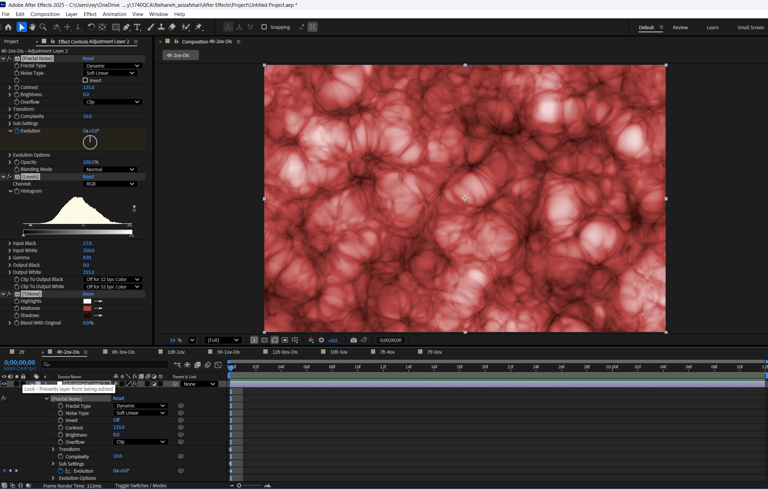Reset the Levels effect
The image size is (768, 489).
point(88,177)
